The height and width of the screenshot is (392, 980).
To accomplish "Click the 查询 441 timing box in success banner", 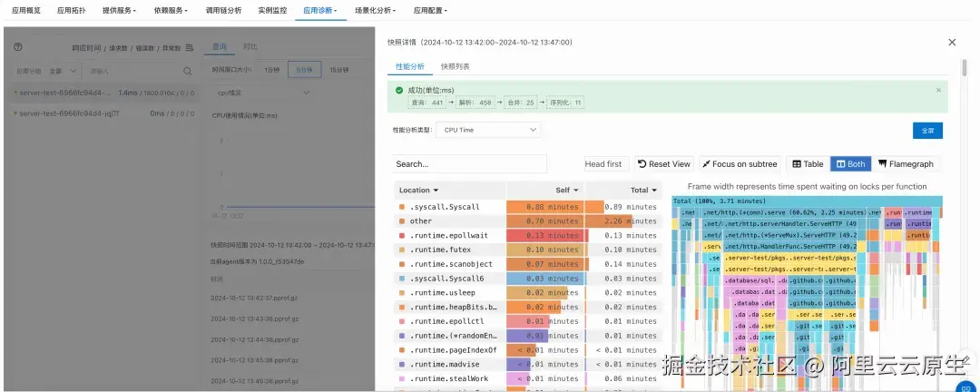I will coord(428,102).
